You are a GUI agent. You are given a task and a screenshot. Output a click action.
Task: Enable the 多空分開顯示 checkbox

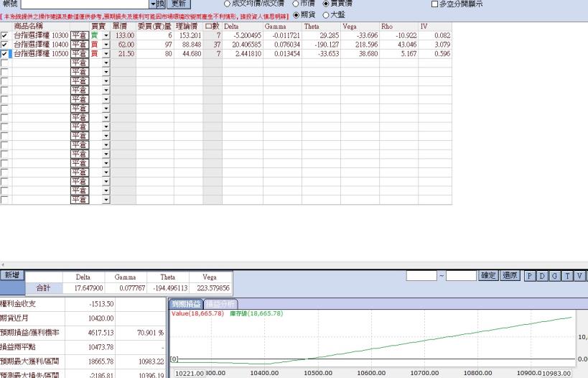pos(434,4)
